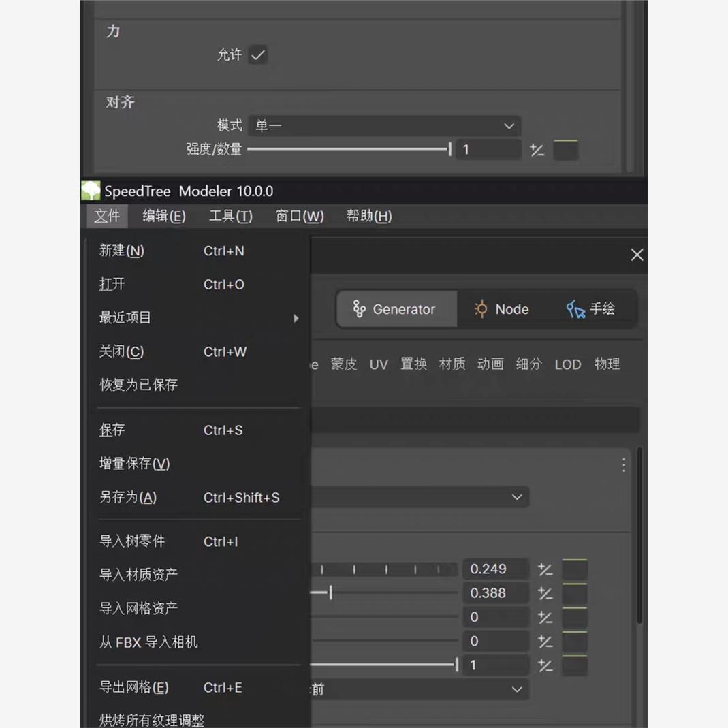728x728 pixels.
Task: Click the 0.249 value field
Action: click(x=496, y=569)
